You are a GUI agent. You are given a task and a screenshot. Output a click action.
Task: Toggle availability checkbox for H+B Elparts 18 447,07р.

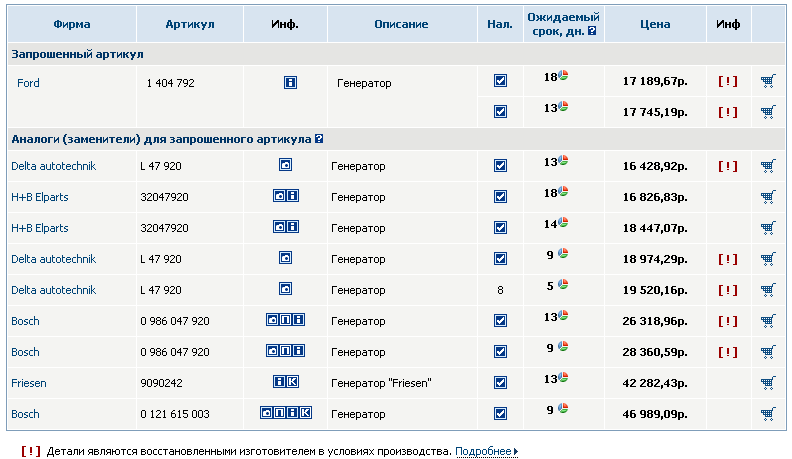point(500,228)
